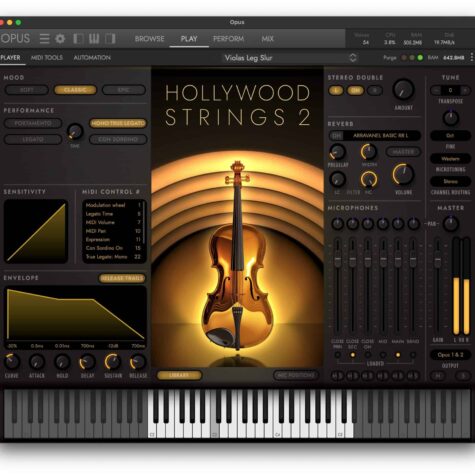Click the envelope Release knob
Screen dimensions: 475x475
[x=138, y=362]
